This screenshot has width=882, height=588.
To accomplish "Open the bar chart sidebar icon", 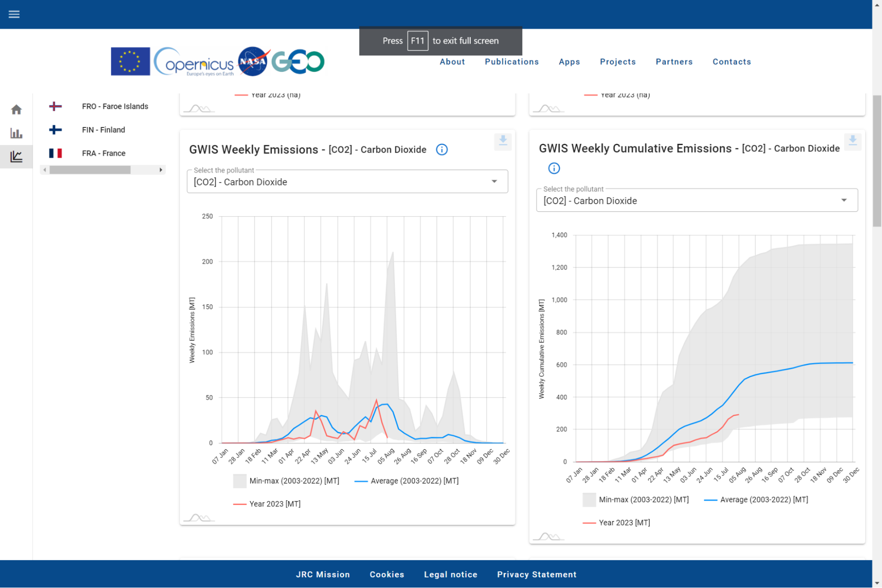I will (16, 133).
